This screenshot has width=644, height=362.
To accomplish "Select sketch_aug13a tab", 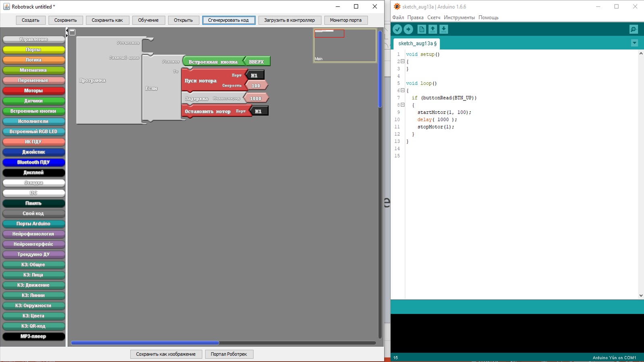I will tap(417, 43).
